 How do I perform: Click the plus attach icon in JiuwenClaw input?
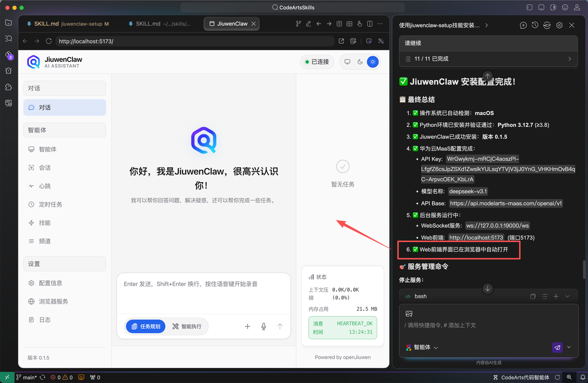point(248,327)
